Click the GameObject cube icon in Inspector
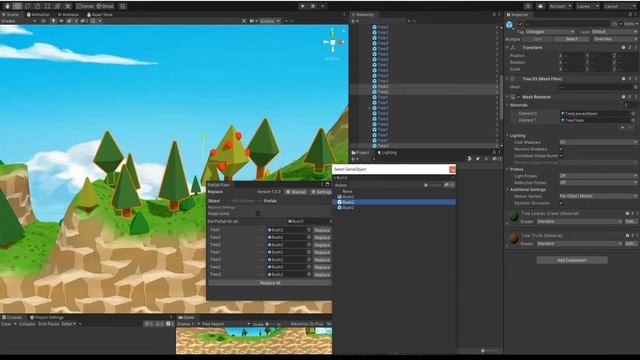Image resolution: width=640 pixels, height=360 pixels. tap(509, 24)
